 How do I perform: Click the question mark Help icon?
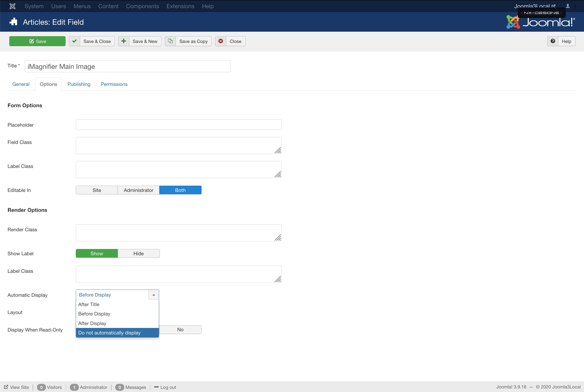(x=553, y=41)
